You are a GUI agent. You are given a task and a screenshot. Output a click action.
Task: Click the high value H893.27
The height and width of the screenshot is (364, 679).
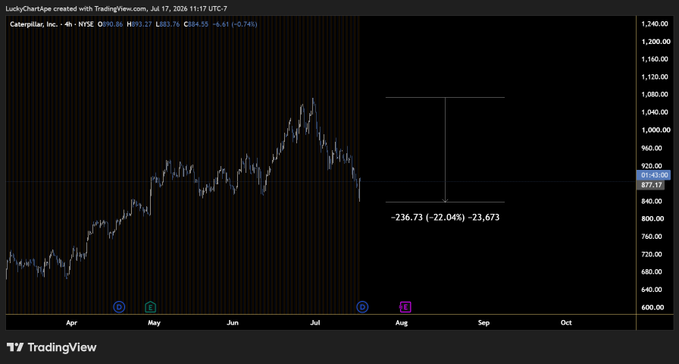139,24
